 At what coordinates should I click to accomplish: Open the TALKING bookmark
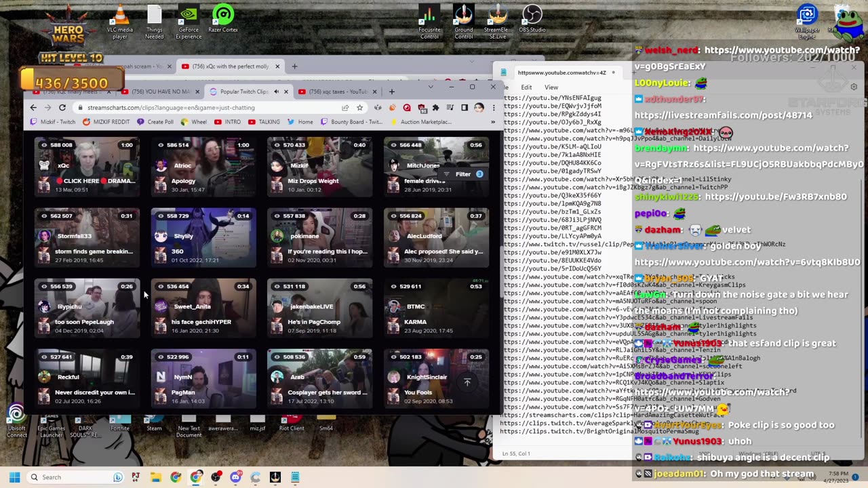pos(264,122)
